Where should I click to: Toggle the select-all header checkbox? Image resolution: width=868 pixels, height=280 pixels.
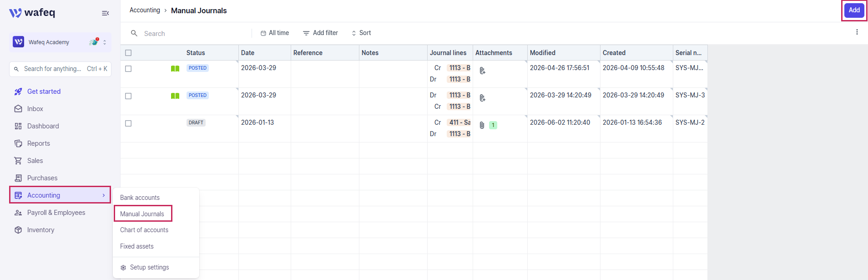point(128,53)
